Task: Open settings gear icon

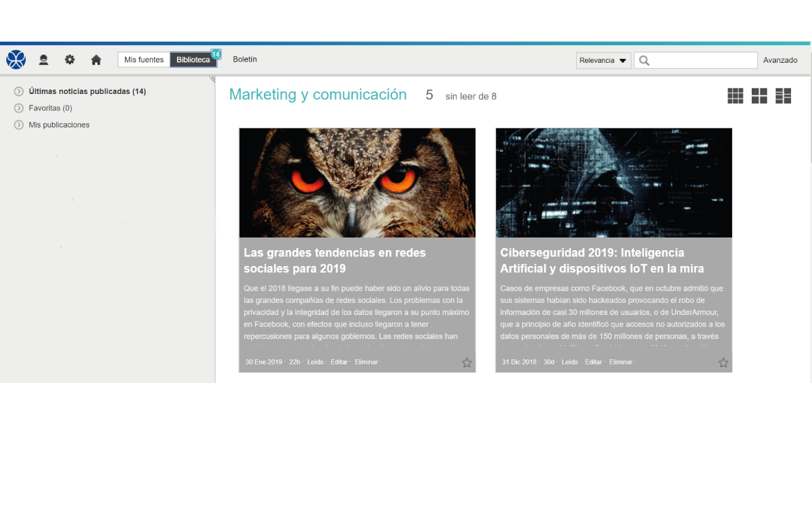Action: click(x=70, y=60)
